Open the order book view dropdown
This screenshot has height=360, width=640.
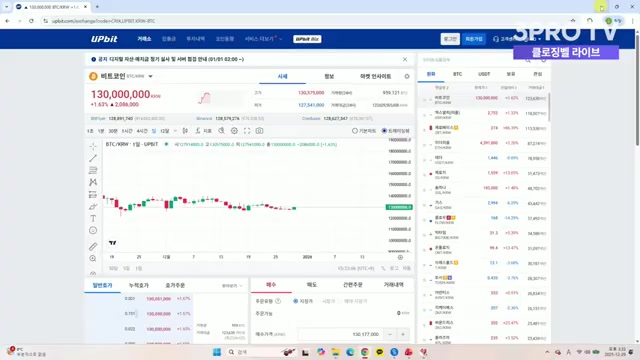pyautogui.click(x=232, y=286)
